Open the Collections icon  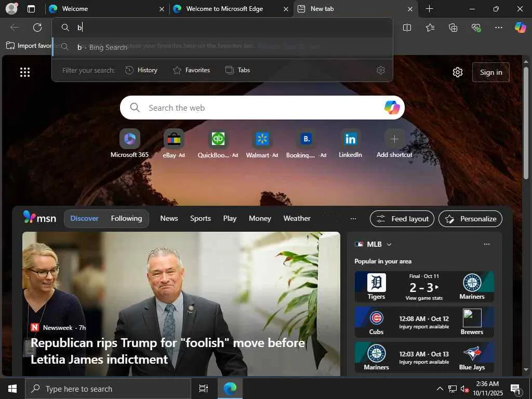pos(453,28)
